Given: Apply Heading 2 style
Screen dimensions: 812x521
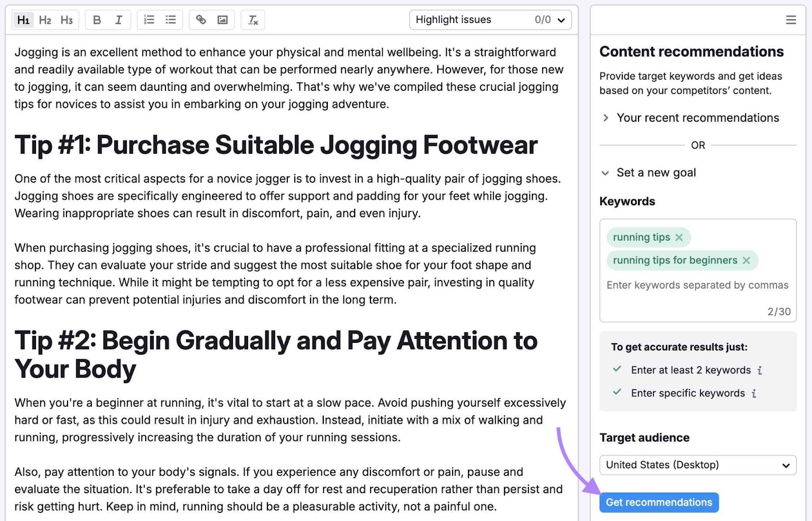Looking at the screenshot, I should [x=45, y=20].
